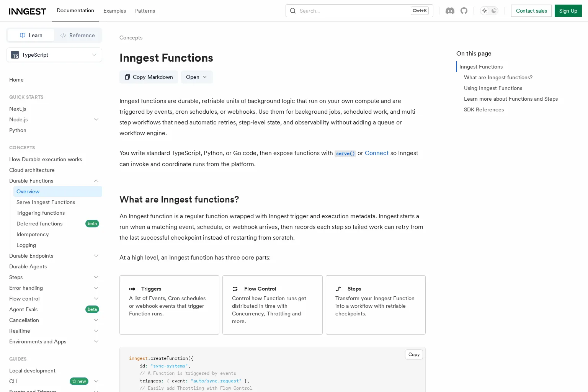Switch to the Reference tab
The height and width of the screenshot is (392, 588).
coord(78,35)
